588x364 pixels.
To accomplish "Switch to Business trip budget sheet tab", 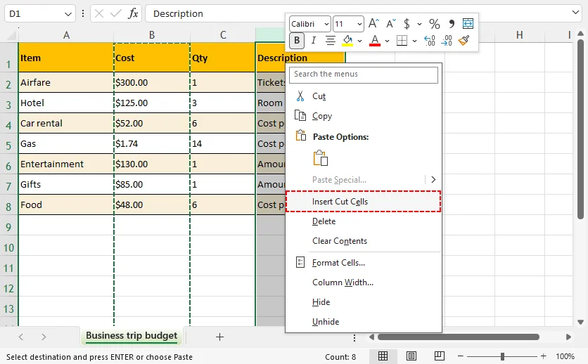I will point(132,335).
